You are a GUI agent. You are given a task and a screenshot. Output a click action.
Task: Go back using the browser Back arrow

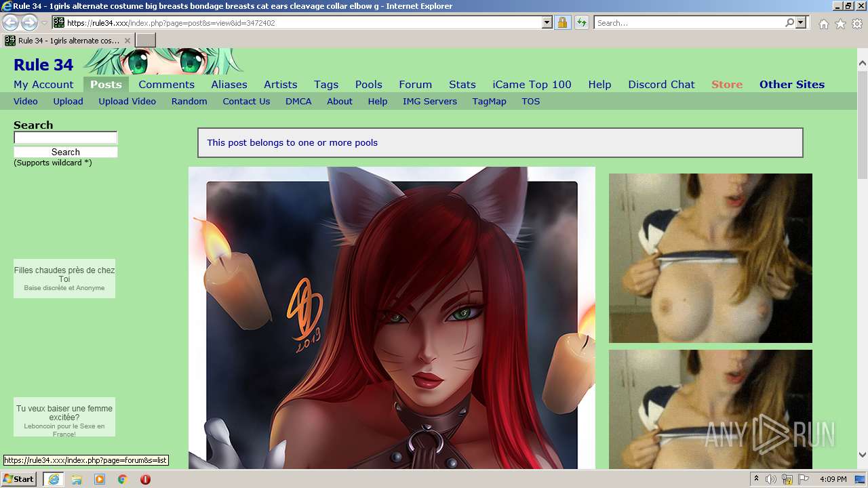point(10,22)
